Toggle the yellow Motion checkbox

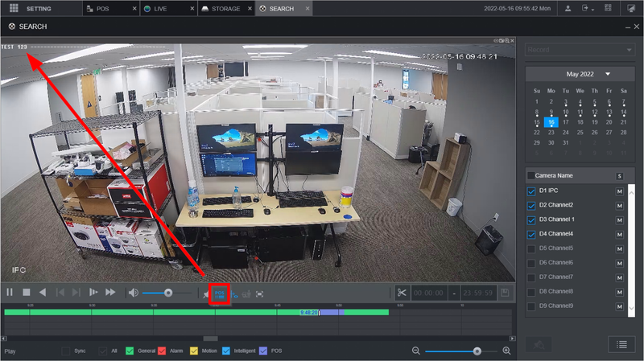click(194, 351)
